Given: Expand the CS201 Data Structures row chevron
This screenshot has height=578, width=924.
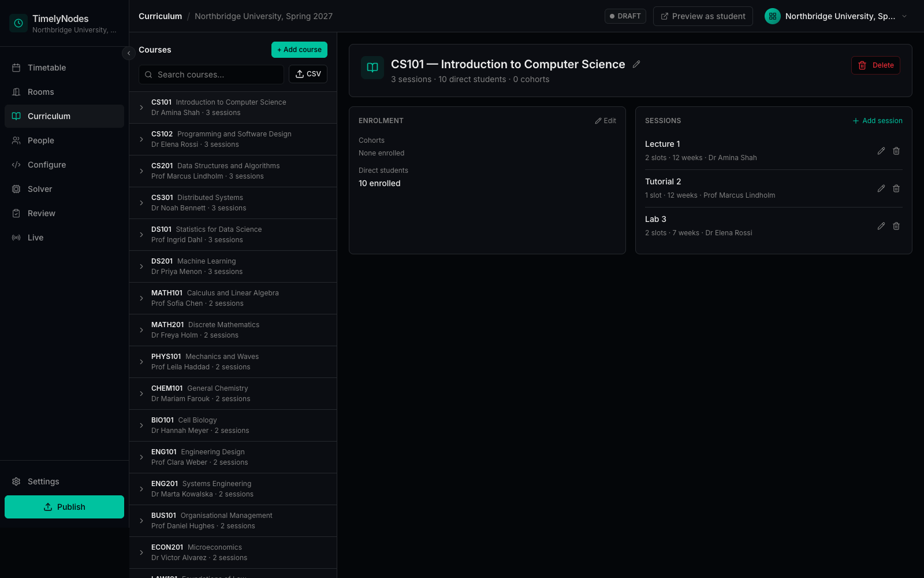Looking at the screenshot, I should pyautogui.click(x=141, y=171).
